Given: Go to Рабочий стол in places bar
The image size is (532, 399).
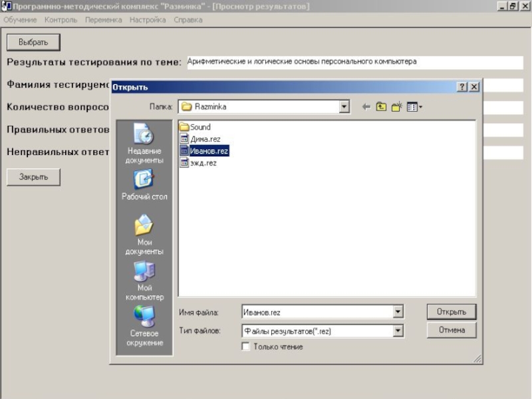Looking at the screenshot, I should pos(144,186).
